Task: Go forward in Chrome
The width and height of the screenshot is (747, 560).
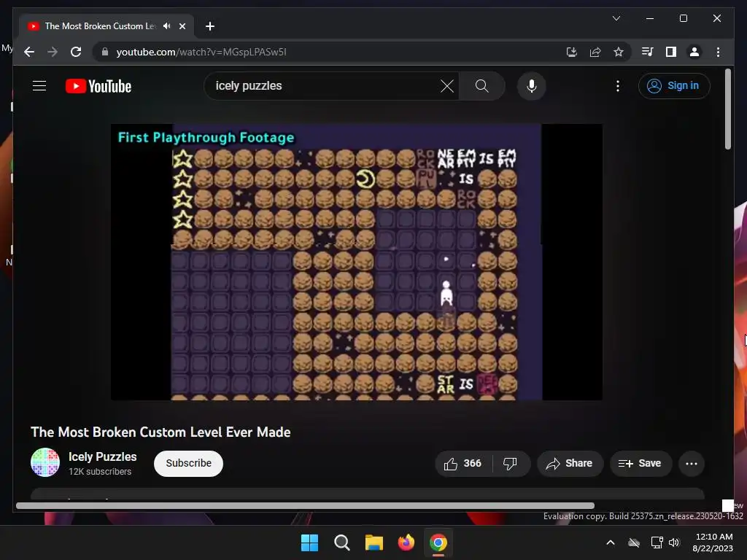Action: tap(53, 52)
